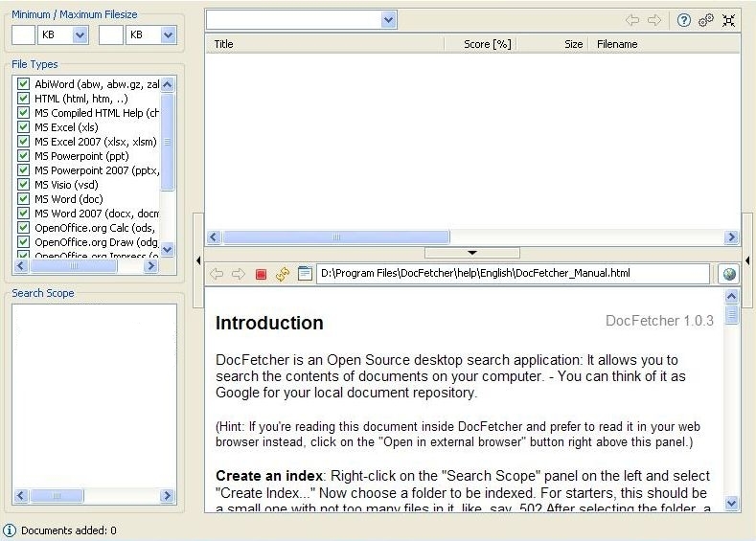Uncheck the AbiWord file type
Viewport: 756px width, 541px height.
(24, 84)
